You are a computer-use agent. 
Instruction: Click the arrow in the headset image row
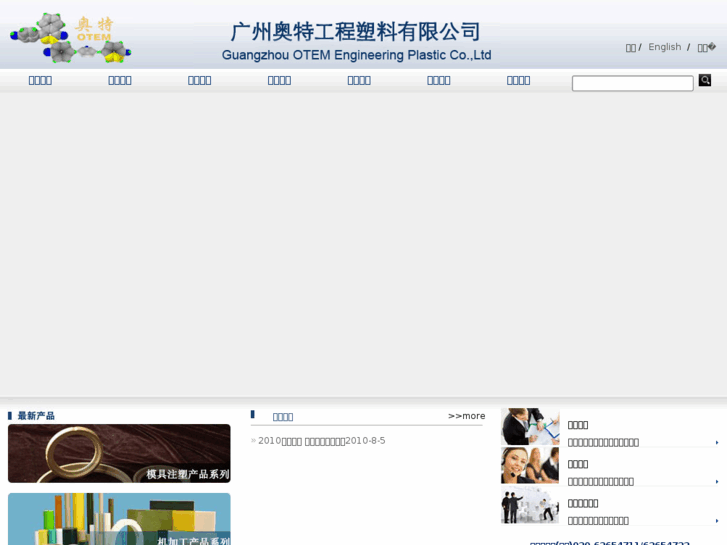click(x=717, y=481)
